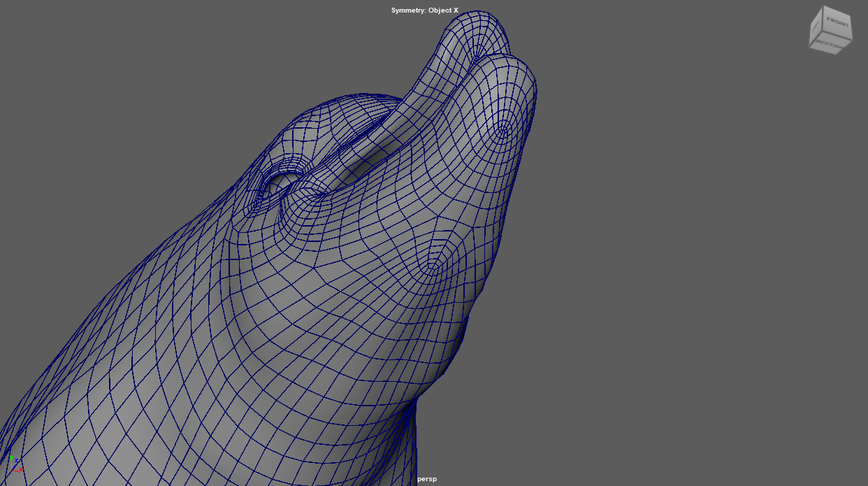Click the FRONT face of the view cube
868x486 pixels.
(x=837, y=22)
